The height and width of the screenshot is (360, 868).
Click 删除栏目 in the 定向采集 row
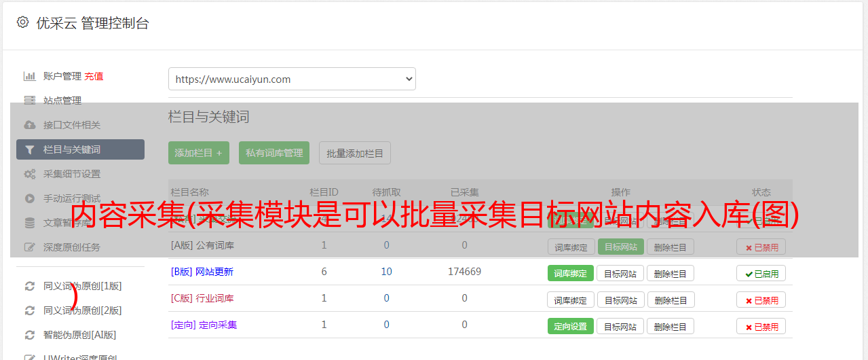671,327
